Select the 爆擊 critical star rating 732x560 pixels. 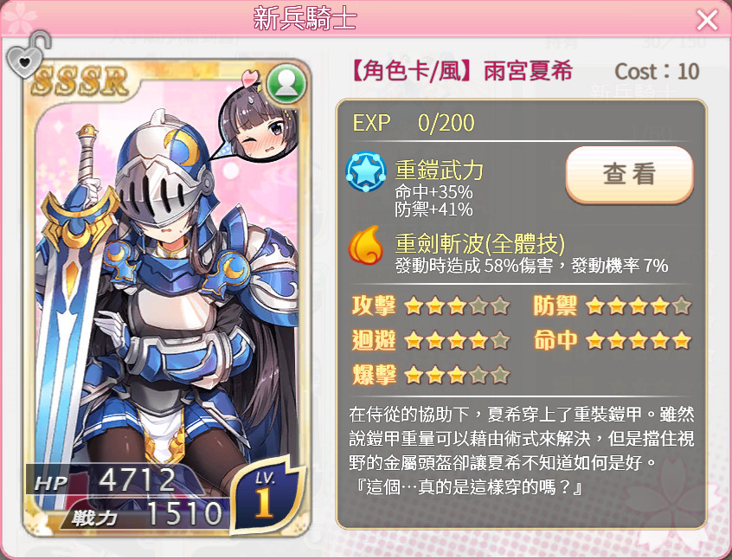coord(430,375)
